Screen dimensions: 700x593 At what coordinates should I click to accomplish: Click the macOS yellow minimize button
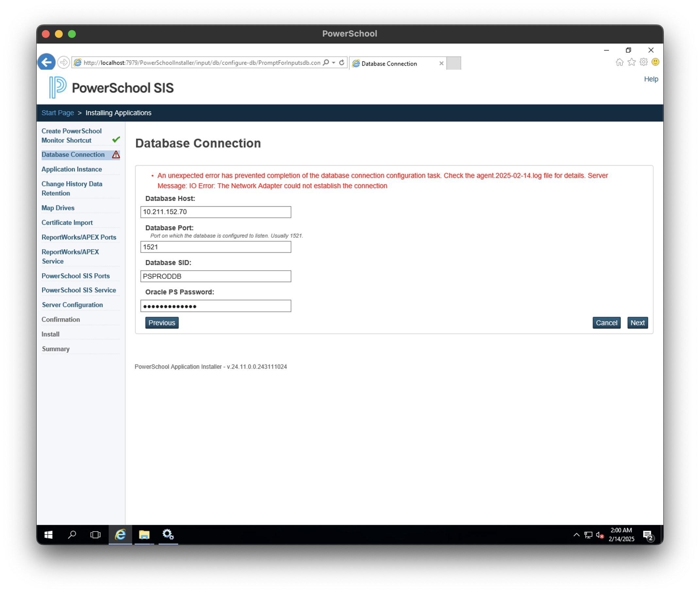click(59, 34)
